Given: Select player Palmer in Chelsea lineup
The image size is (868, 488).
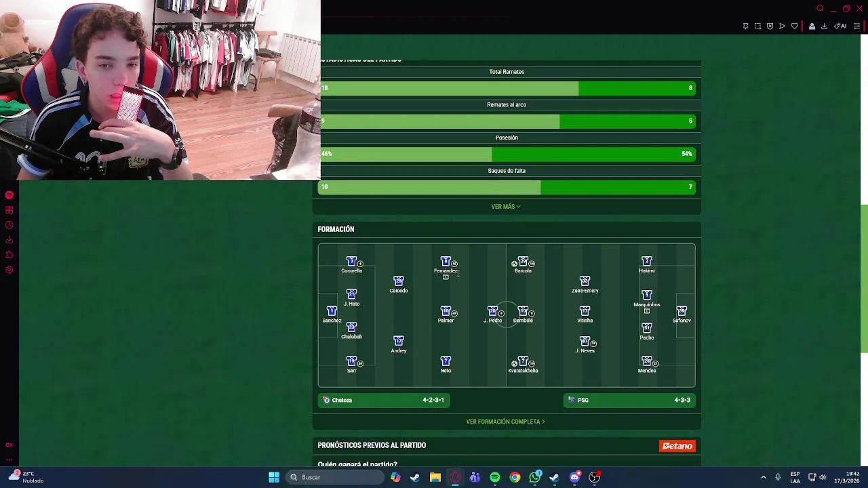Looking at the screenshot, I should (446, 314).
